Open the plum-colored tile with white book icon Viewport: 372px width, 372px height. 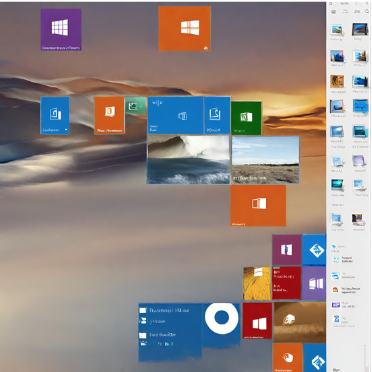287,250
